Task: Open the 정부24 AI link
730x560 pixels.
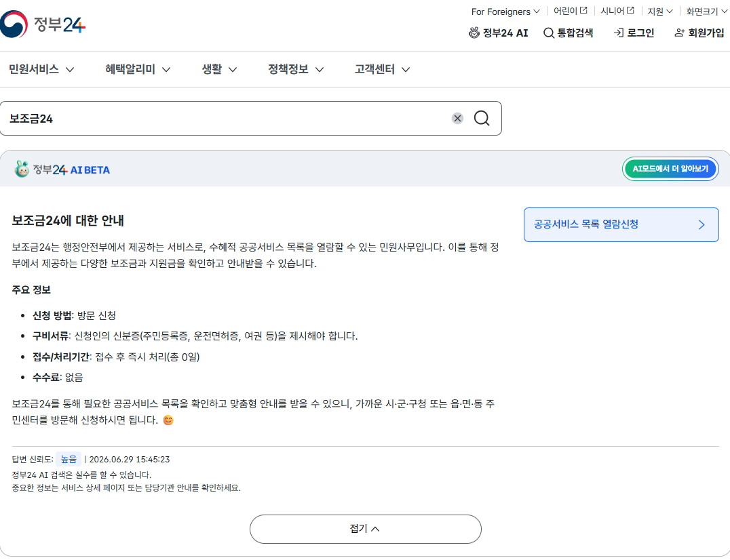Action: click(498, 33)
